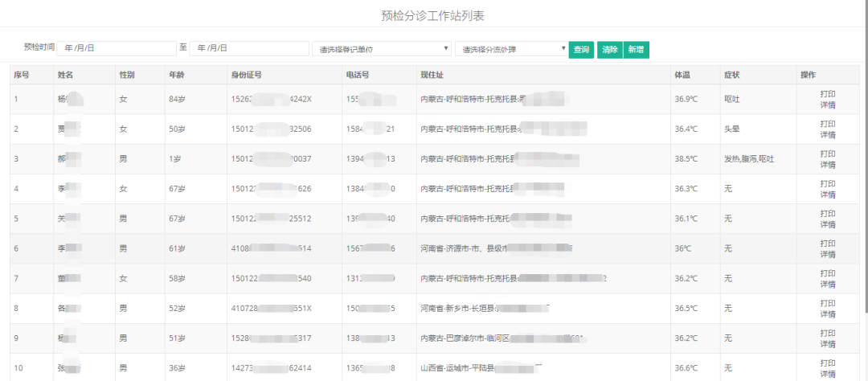The height and width of the screenshot is (381, 868).
Task: Print row 8 record with 36.5℃ temperature
Action: click(x=828, y=303)
